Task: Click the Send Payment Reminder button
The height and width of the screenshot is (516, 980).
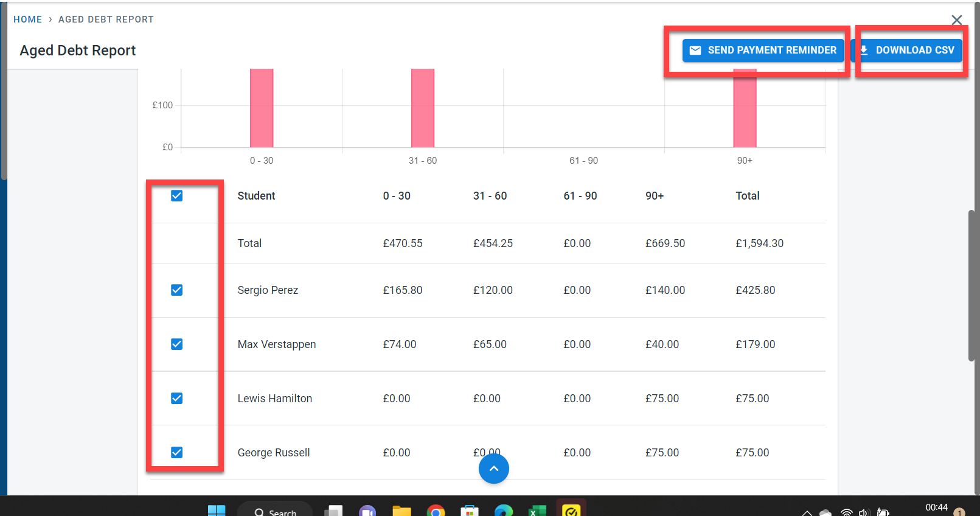Action: click(x=763, y=51)
